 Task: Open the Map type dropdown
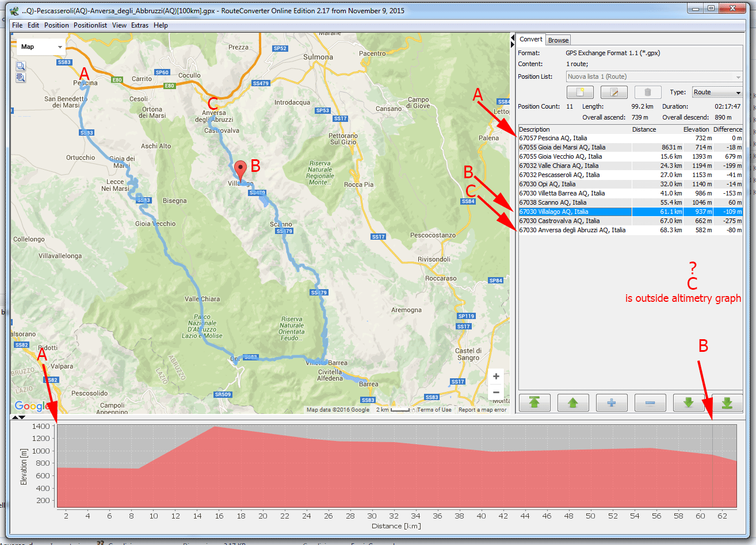coord(41,47)
